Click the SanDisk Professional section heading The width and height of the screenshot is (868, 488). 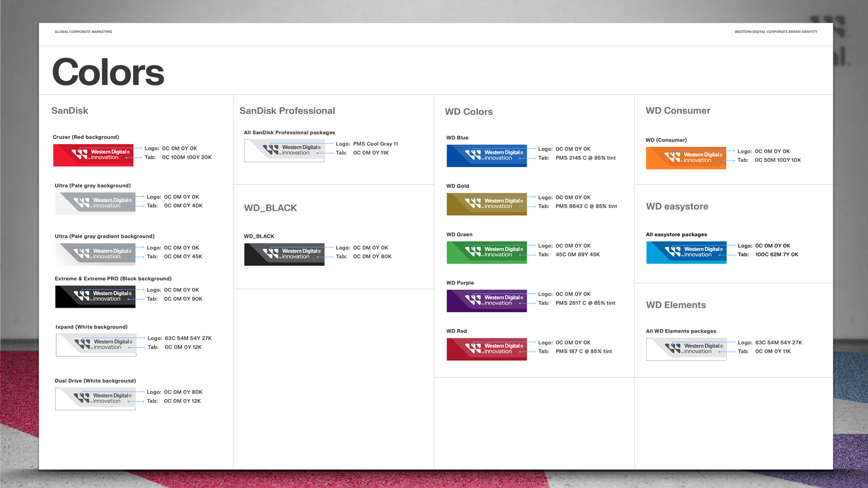pyautogui.click(x=288, y=110)
